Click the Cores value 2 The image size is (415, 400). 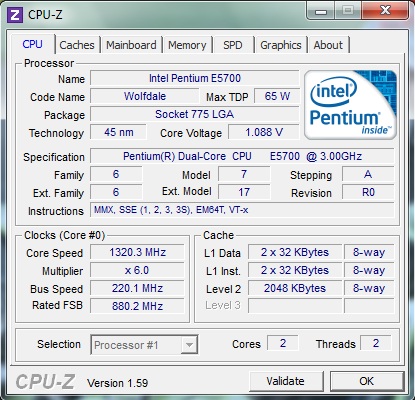283,343
